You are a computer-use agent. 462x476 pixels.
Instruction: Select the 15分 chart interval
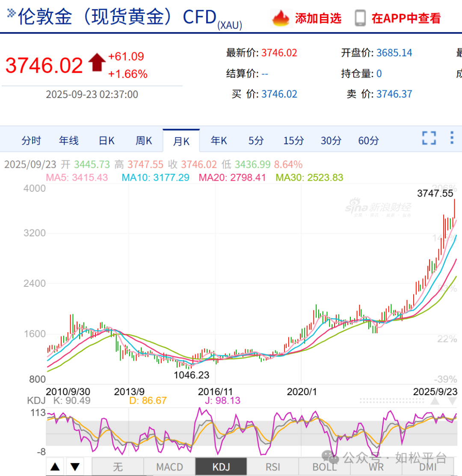[293, 140]
